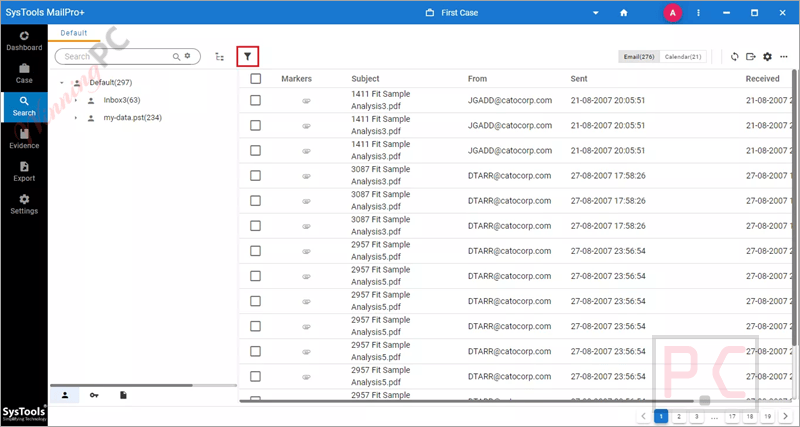Sort by Sent column header
Viewport: 800px width, 427px height.
tap(579, 79)
